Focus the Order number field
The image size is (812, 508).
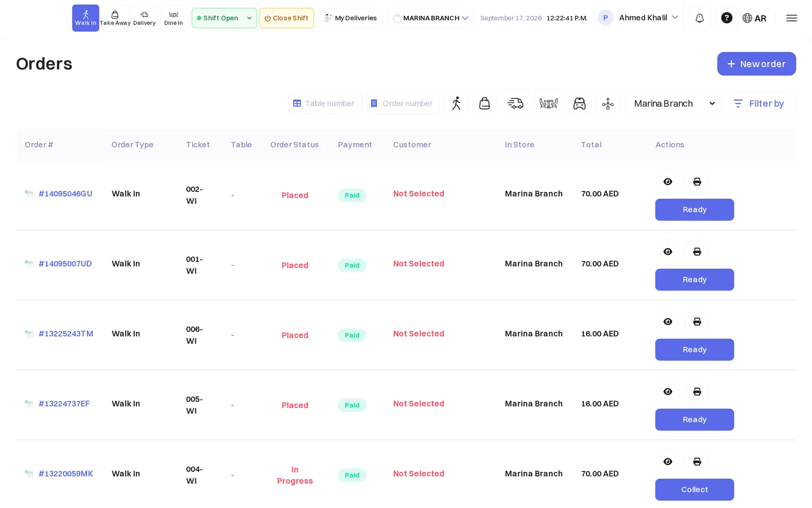tap(403, 103)
